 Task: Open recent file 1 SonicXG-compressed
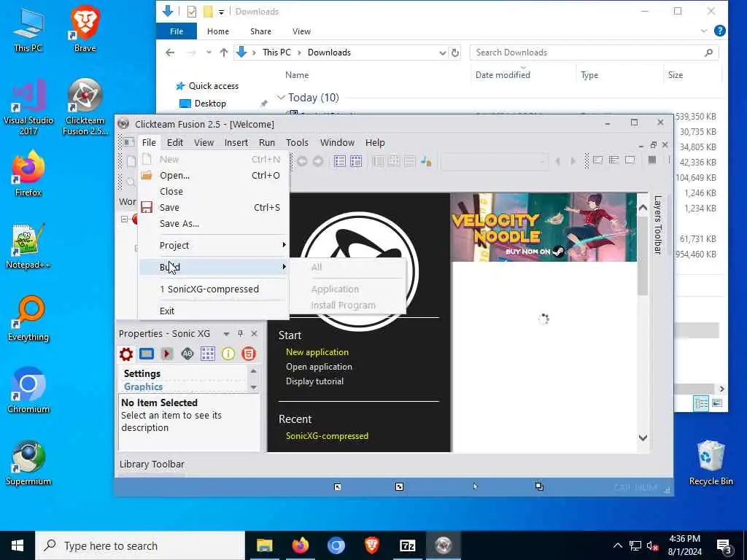(213, 289)
